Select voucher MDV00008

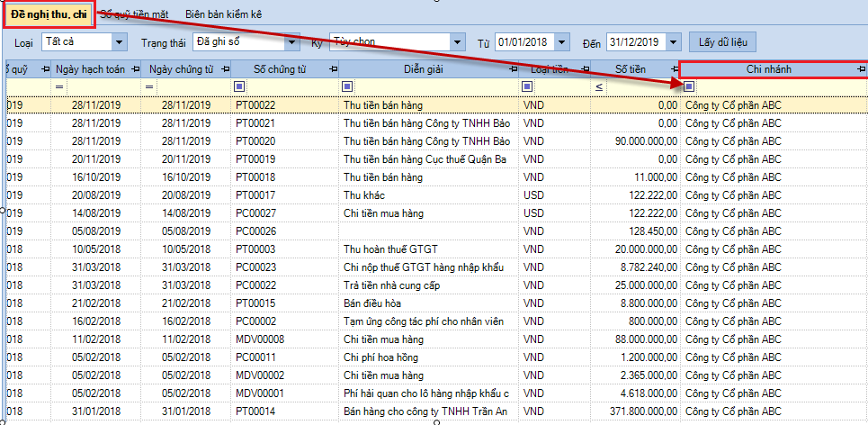(260, 339)
